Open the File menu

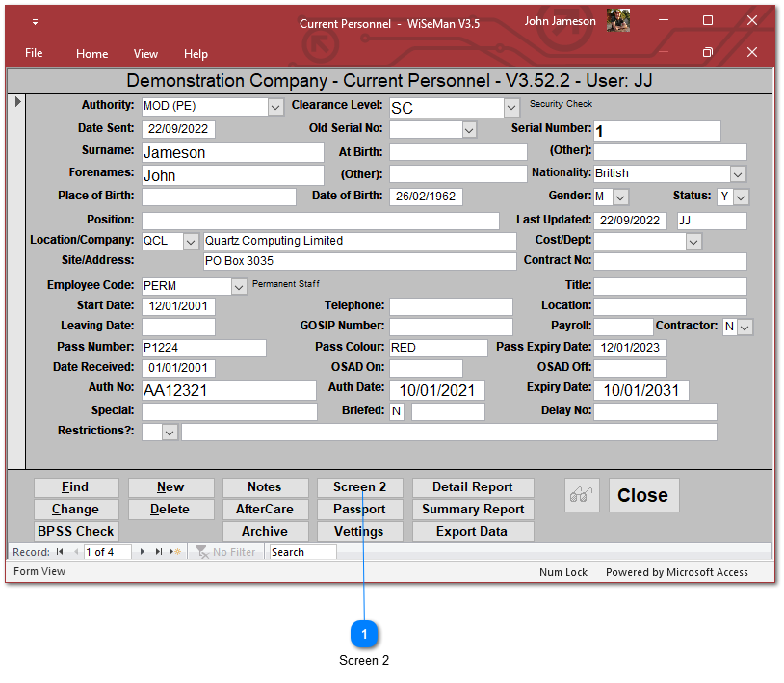34,54
